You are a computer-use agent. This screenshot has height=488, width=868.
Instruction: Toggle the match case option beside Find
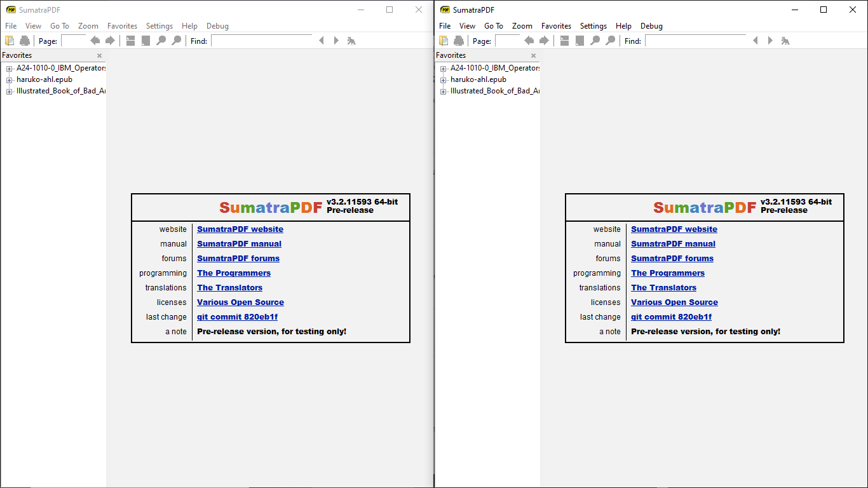point(351,40)
